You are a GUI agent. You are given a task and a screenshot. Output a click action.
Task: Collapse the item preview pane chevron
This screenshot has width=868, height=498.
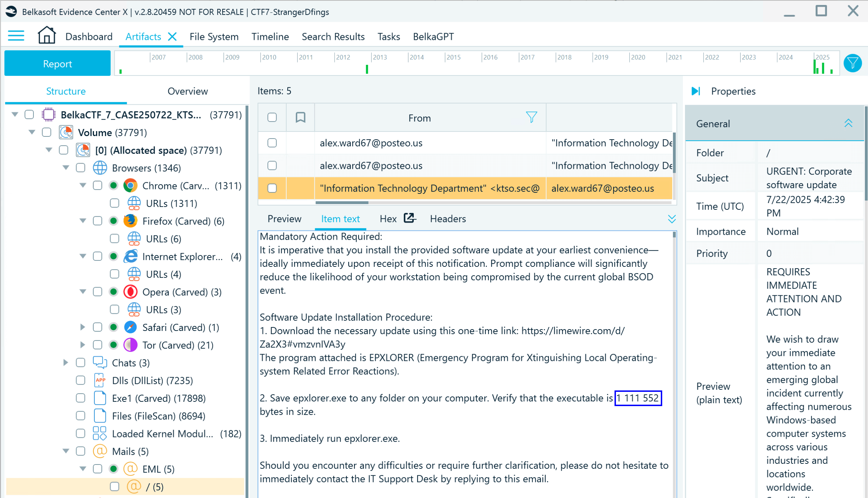click(x=671, y=219)
